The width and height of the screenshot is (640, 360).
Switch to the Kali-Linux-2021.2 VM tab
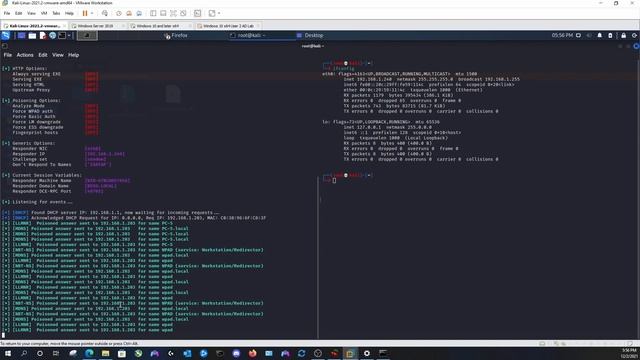pyautogui.click(x=34, y=26)
